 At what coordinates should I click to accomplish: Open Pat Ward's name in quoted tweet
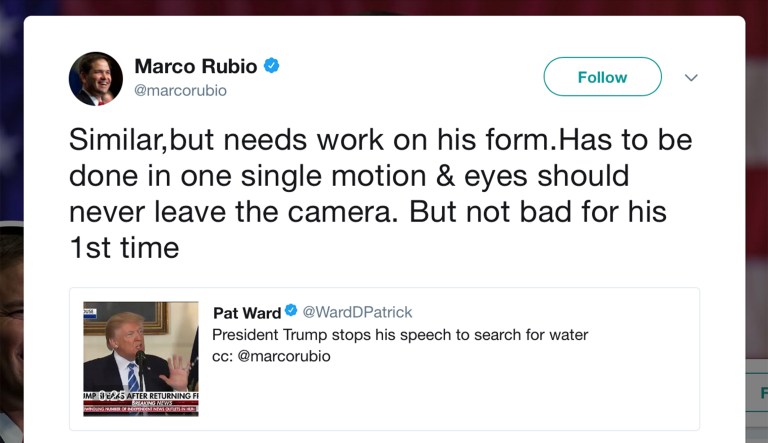click(x=247, y=312)
